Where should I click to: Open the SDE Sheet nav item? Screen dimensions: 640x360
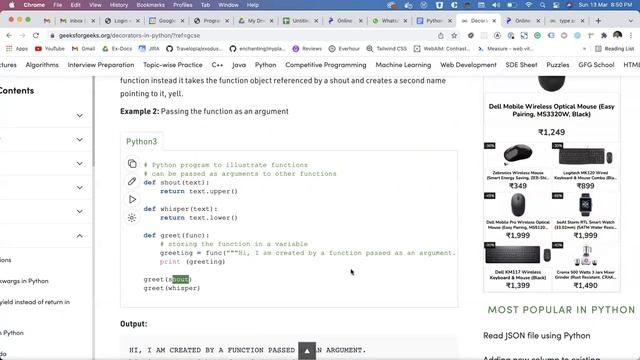(x=521, y=65)
